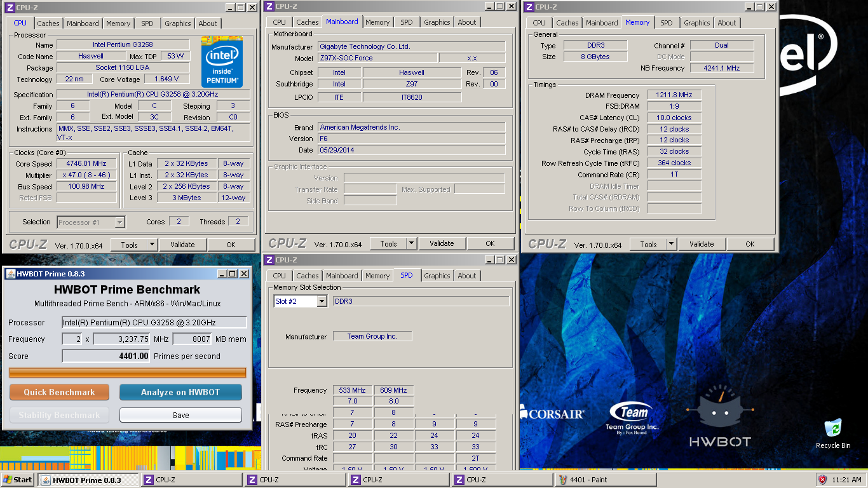This screenshot has width=868, height=488.
Task: Open Tools dropdown arrow in the Mainboard window
Action: click(x=411, y=243)
